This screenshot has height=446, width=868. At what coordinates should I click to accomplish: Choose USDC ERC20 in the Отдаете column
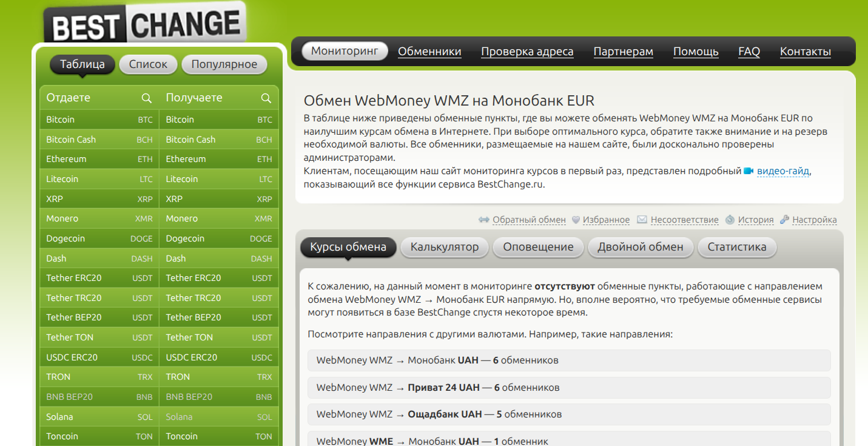pos(99,357)
